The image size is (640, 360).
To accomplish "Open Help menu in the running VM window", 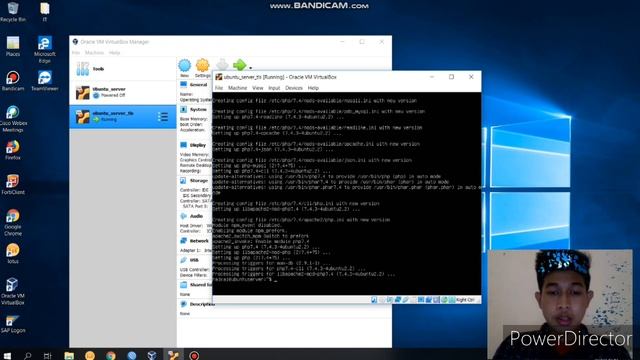I will click(x=313, y=88).
